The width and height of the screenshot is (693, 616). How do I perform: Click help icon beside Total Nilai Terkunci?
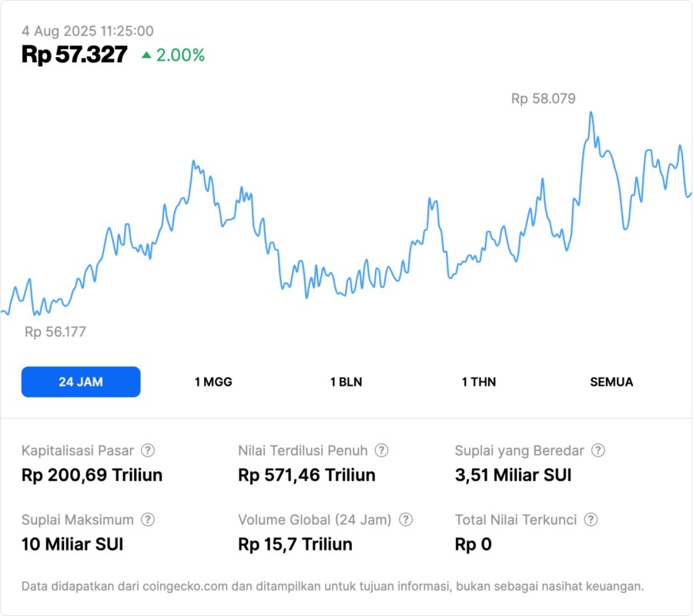point(591,520)
